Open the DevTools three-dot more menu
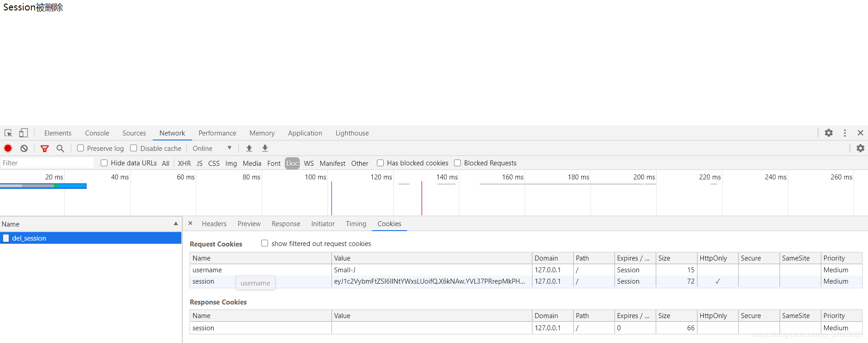Screen dimensions: 868x343 844,133
